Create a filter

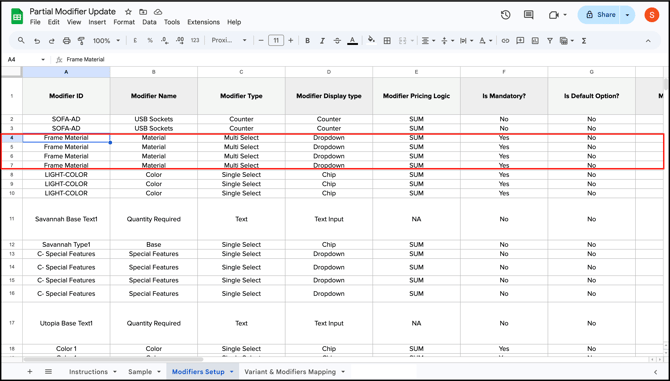550,41
